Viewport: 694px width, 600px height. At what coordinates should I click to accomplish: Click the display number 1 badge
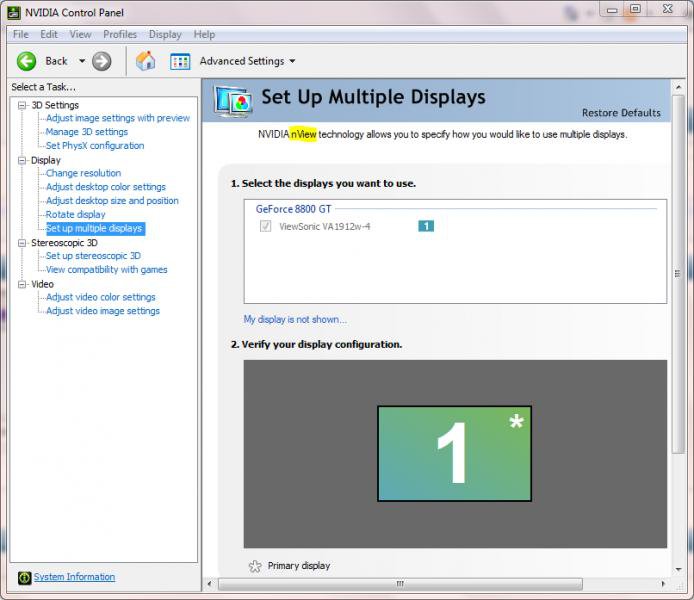(x=426, y=226)
